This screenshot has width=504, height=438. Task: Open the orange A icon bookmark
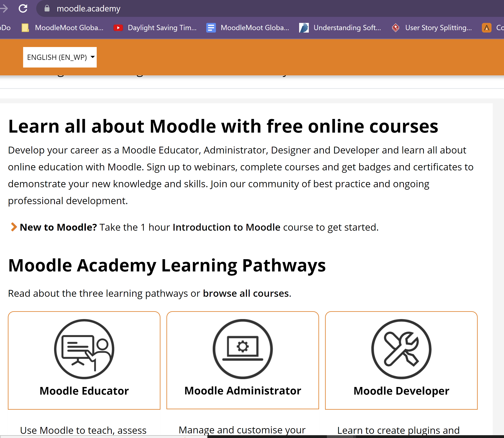click(x=493, y=28)
